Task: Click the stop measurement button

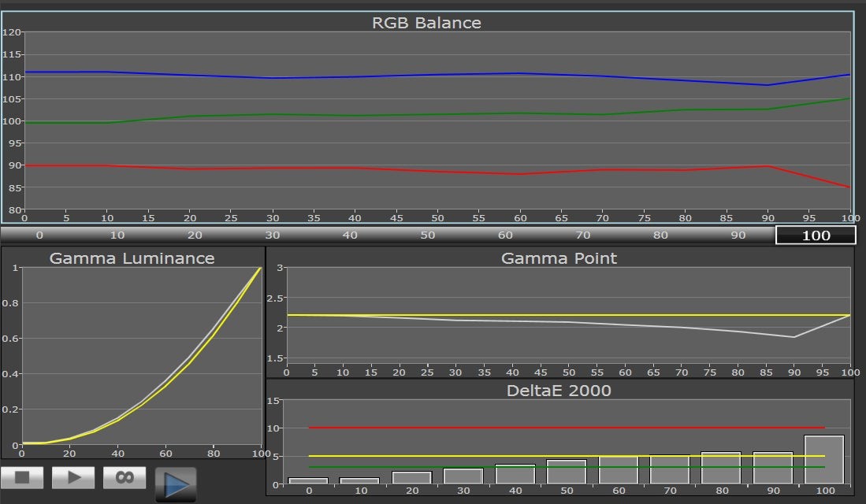Action: [x=22, y=477]
